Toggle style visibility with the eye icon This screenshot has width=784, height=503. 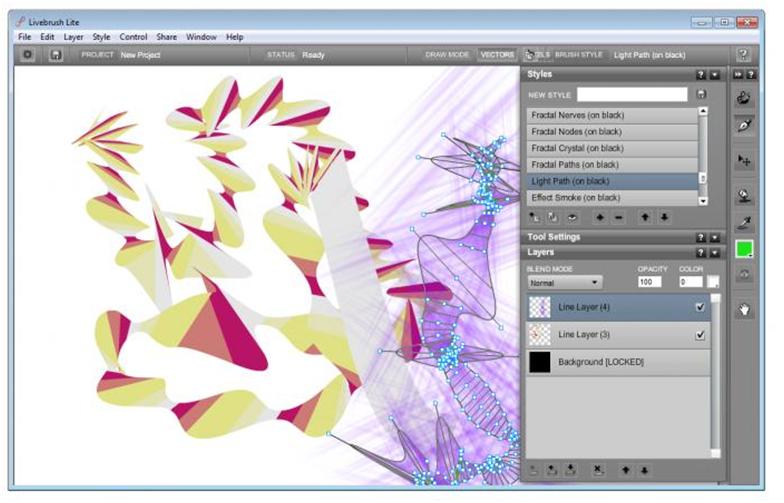[572, 218]
